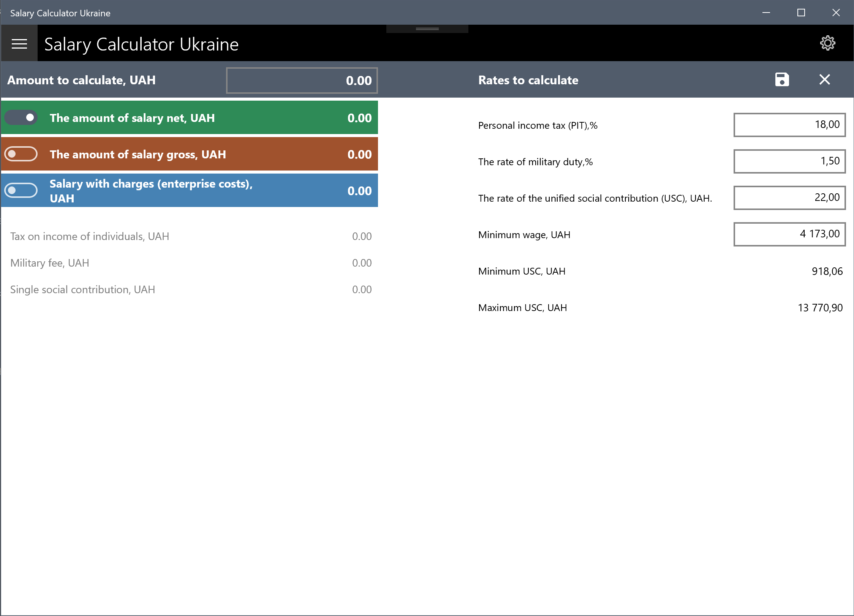The width and height of the screenshot is (854, 616).
Task: Minimize the Salary Calculator window
Action: 766,13
